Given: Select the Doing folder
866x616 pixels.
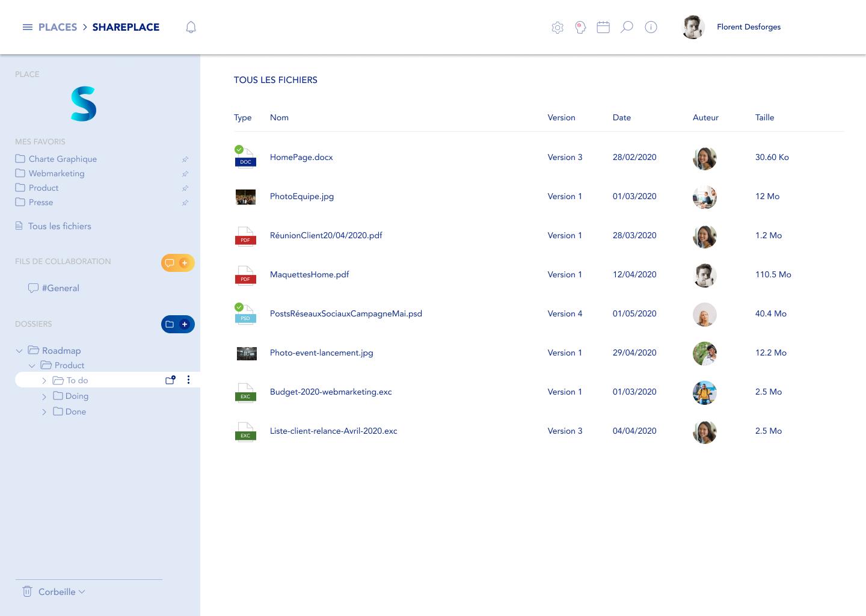Looking at the screenshot, I should [x=70, y=396].
